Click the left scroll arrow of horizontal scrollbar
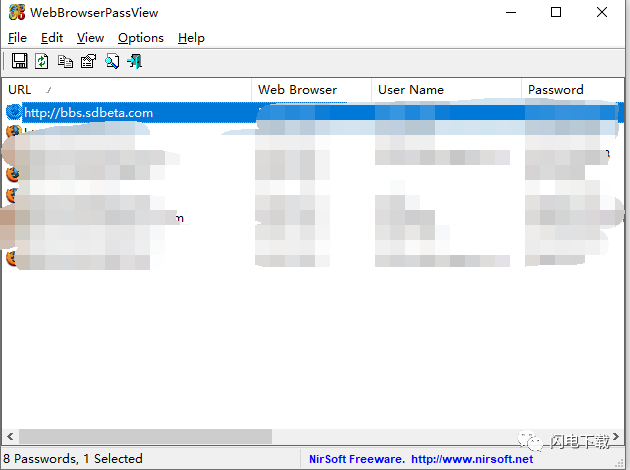 (10, 436)
